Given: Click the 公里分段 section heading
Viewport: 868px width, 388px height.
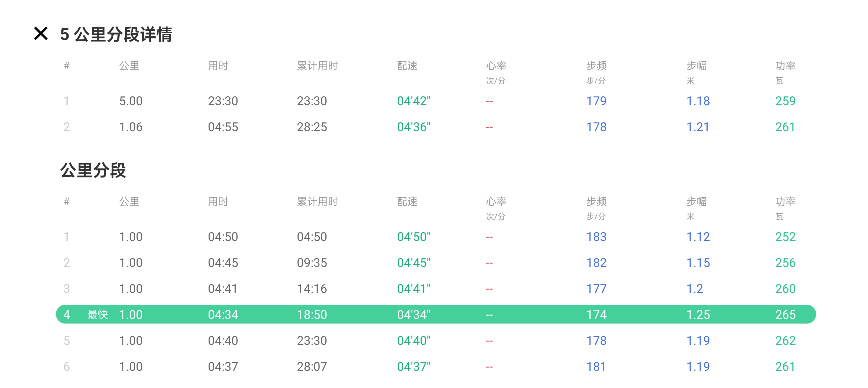Looking at the screenshot, I should (93, 170).
